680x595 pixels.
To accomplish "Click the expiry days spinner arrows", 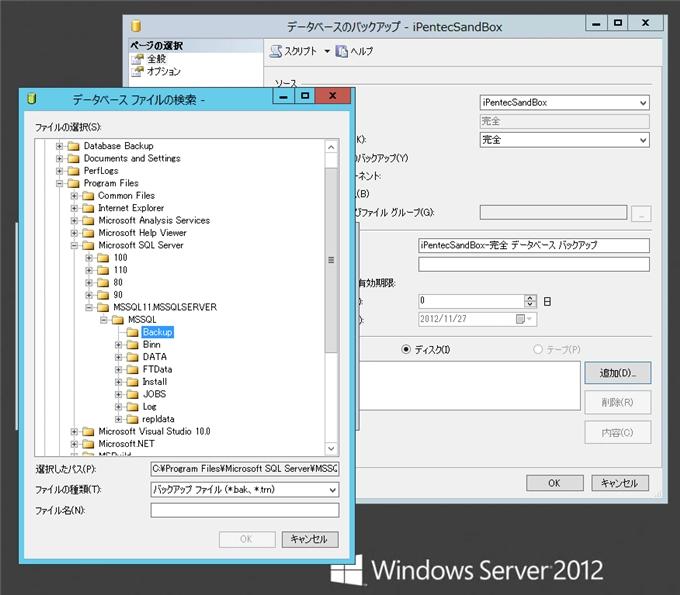I will (530, 301).
